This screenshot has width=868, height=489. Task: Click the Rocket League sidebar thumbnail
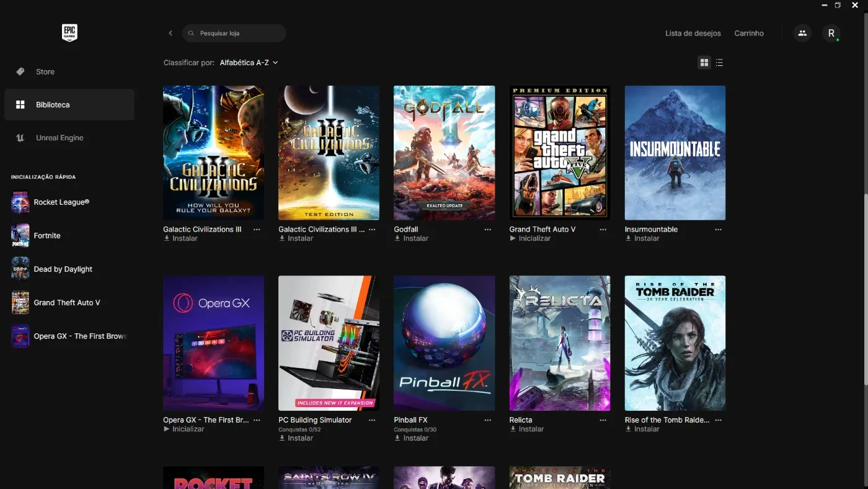(20, 202)
